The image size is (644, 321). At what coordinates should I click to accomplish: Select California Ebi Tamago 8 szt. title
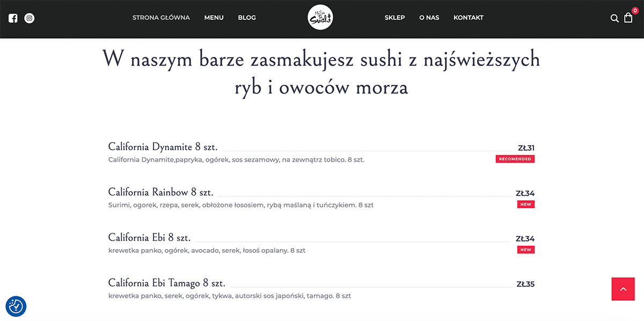pos(167,283)
